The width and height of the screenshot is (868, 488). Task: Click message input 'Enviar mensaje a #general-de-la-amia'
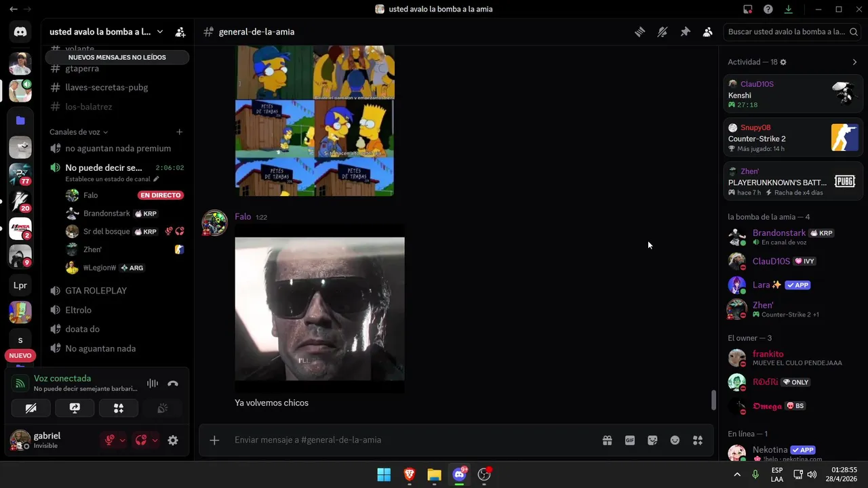[414, 441]
